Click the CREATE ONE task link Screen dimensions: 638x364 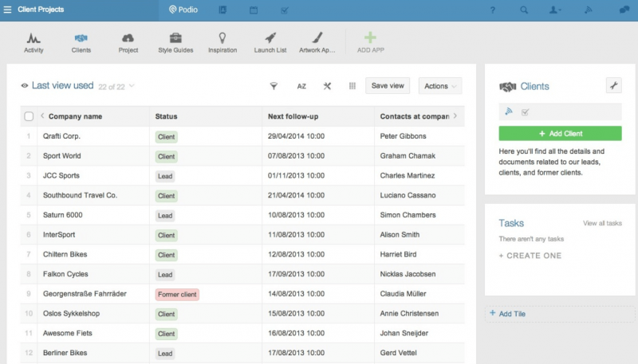click(530, 256)
